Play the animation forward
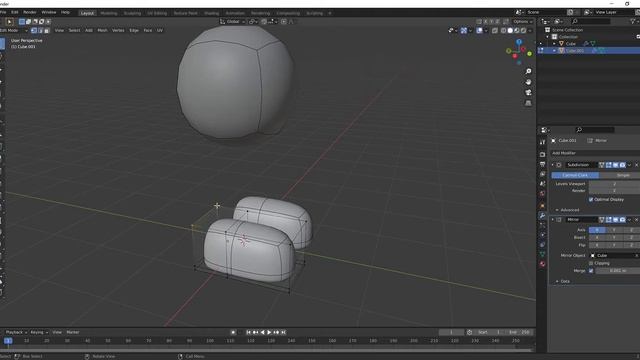 [269, 332]
